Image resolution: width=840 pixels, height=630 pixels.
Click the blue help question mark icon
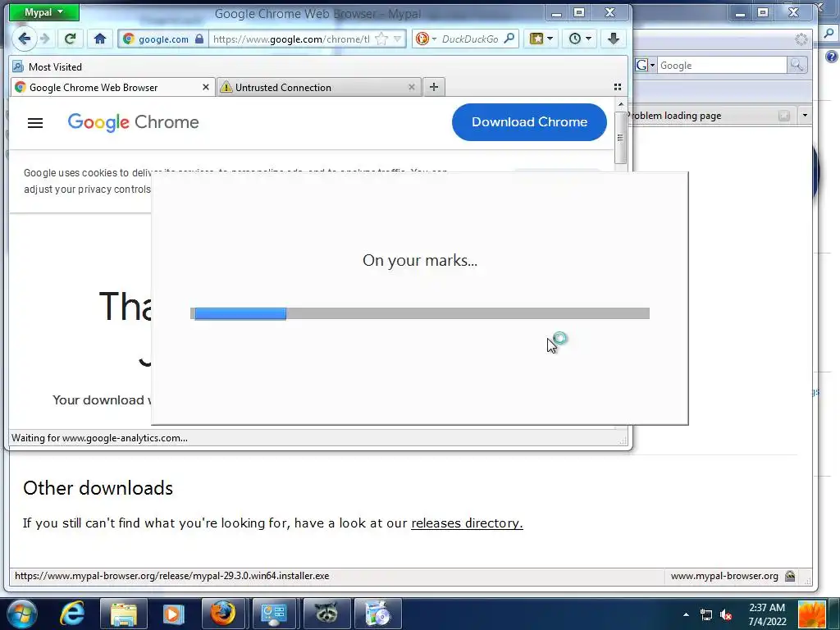[832, 57]
